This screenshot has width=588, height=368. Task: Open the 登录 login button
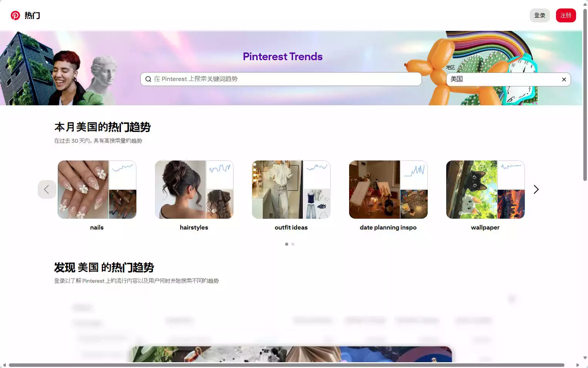point(539,15)
